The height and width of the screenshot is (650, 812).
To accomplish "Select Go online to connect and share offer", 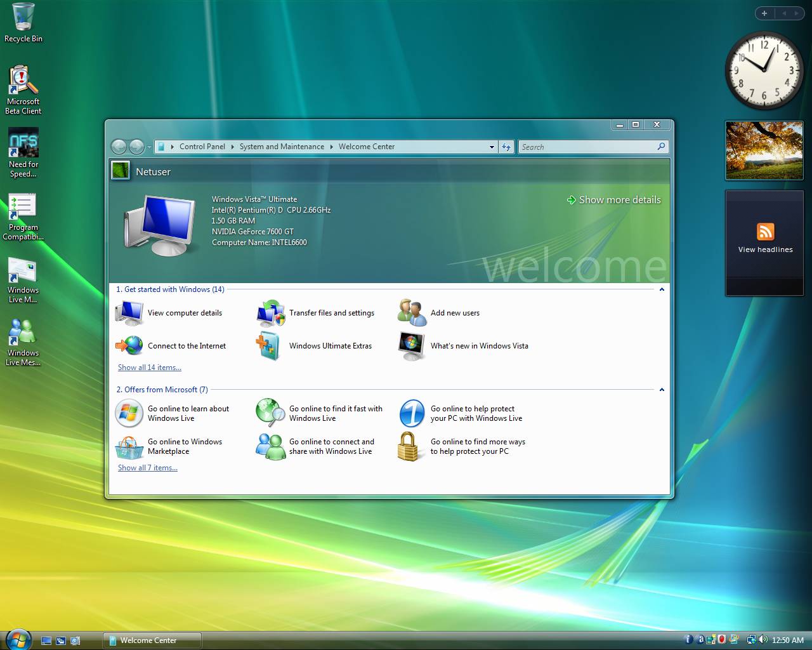I will [315, 446].
